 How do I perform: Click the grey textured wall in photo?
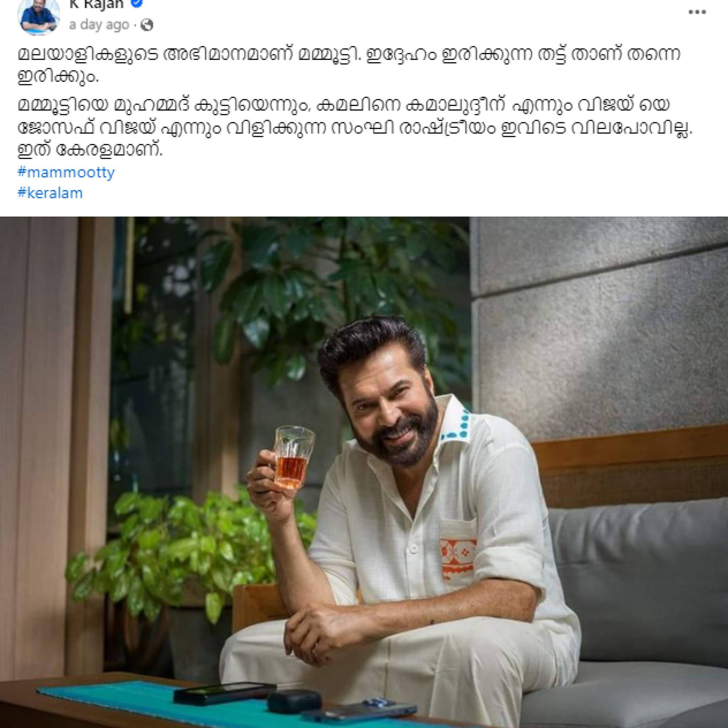pos(599,324)
